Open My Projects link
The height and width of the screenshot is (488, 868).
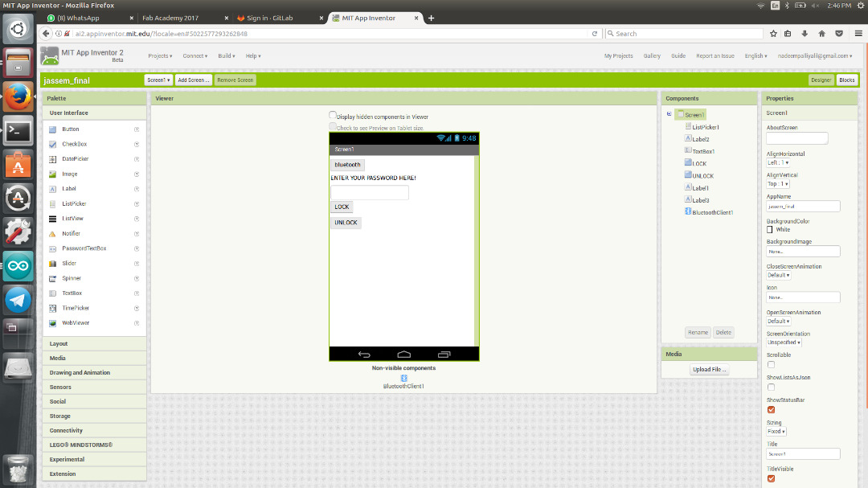tap(618, 56)
